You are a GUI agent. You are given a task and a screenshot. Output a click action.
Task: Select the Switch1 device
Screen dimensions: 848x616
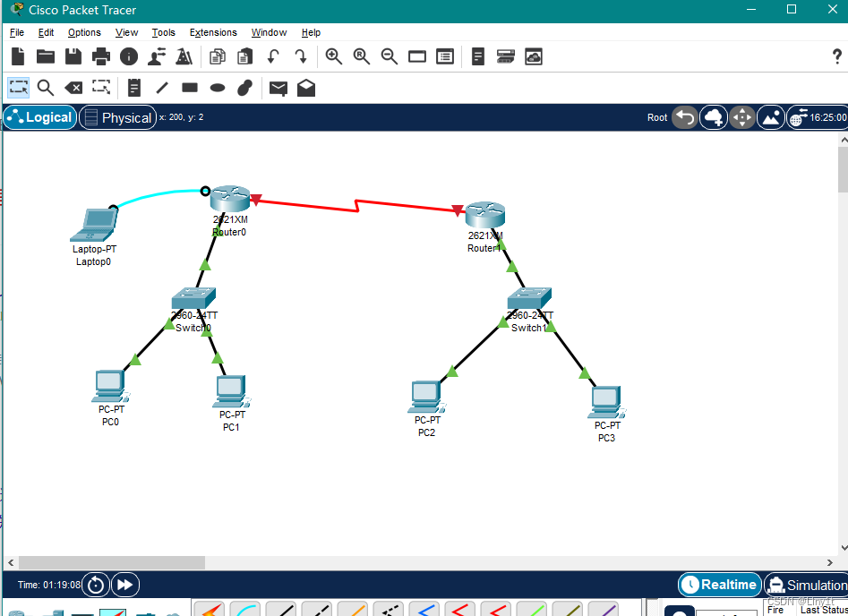(529, 298)
